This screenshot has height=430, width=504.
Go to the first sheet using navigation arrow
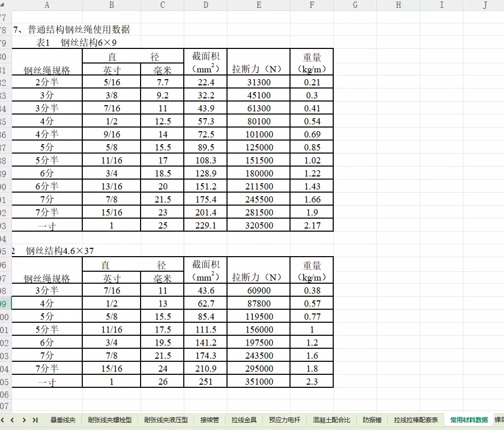pos(3,420)
